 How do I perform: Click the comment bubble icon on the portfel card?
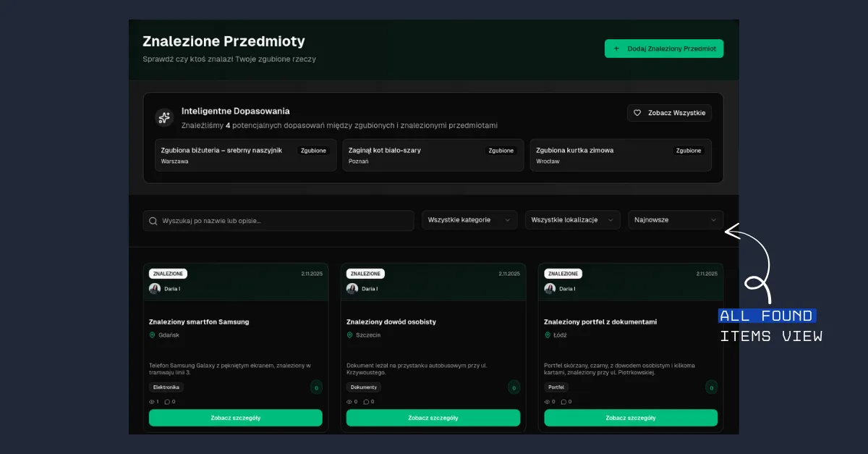coord(563,401)
